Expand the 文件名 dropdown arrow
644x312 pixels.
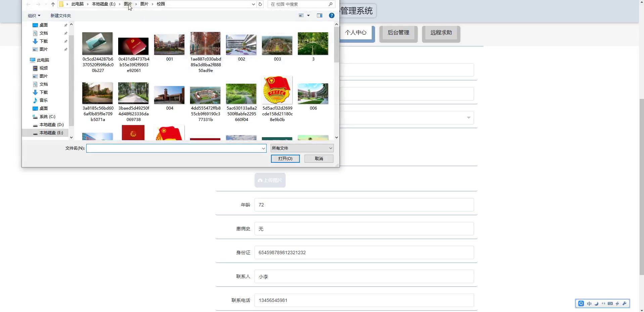click(x=264, y=148)
